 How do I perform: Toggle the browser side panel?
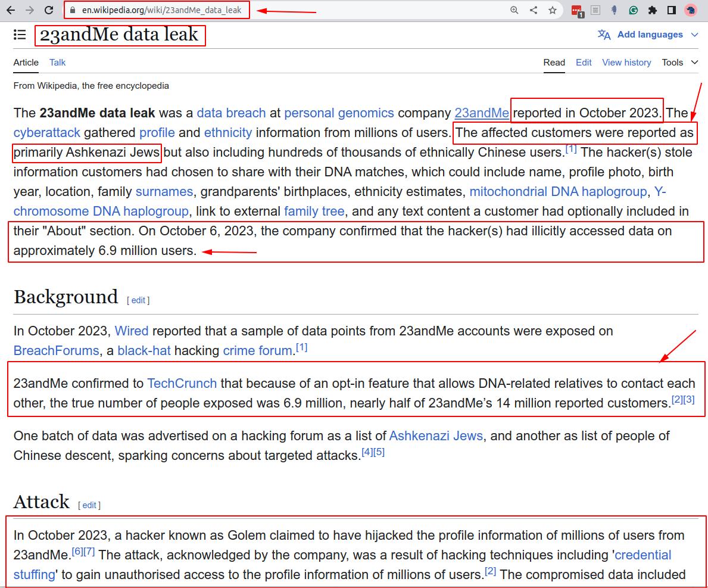(671, 10)
